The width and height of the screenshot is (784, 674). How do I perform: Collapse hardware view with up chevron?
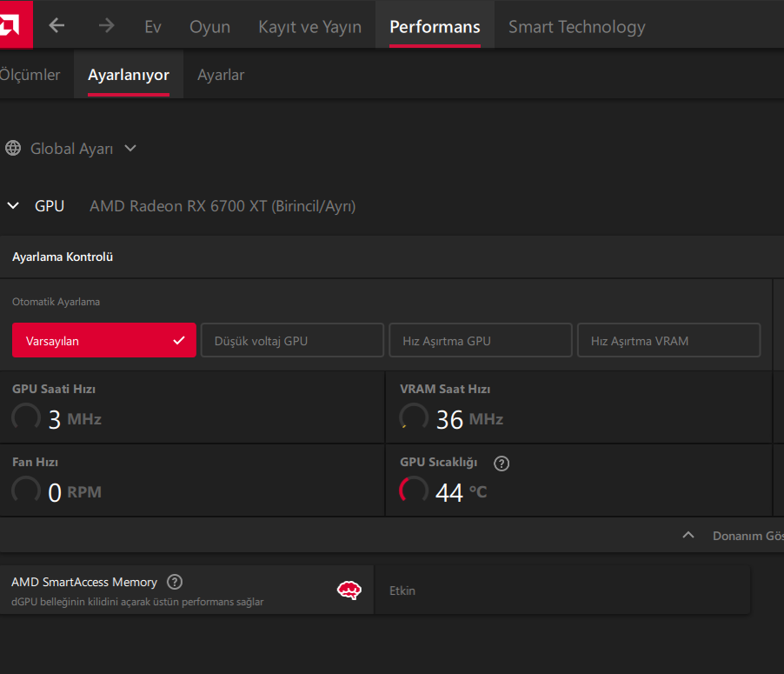(688, 535)
